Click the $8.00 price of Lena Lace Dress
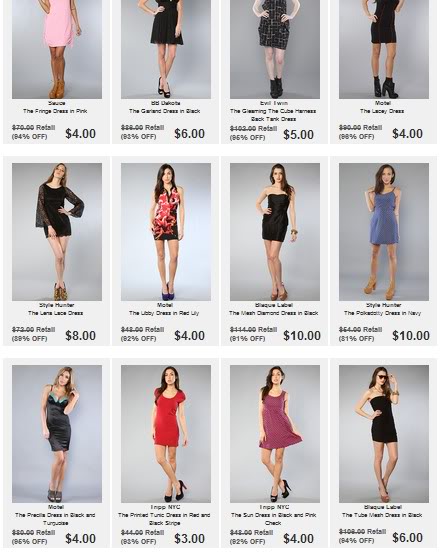The image size is (445, 559). pyautogui.click(x=81, y=336)
